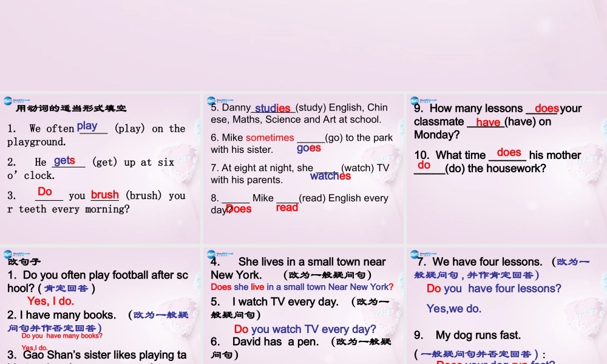The image size is (607, 364).
Task: Click the large red answer 'Yes, I do.'
Action: pos(51,301)
